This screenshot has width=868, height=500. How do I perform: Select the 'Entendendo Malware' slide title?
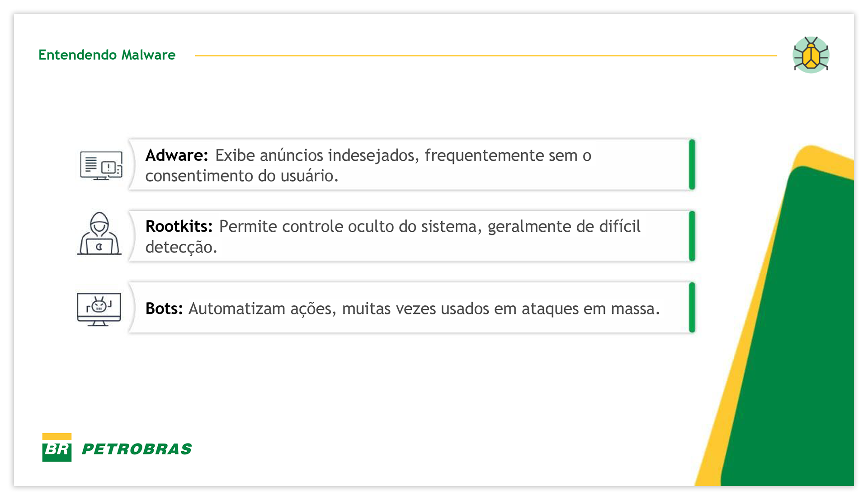[107, 55]
